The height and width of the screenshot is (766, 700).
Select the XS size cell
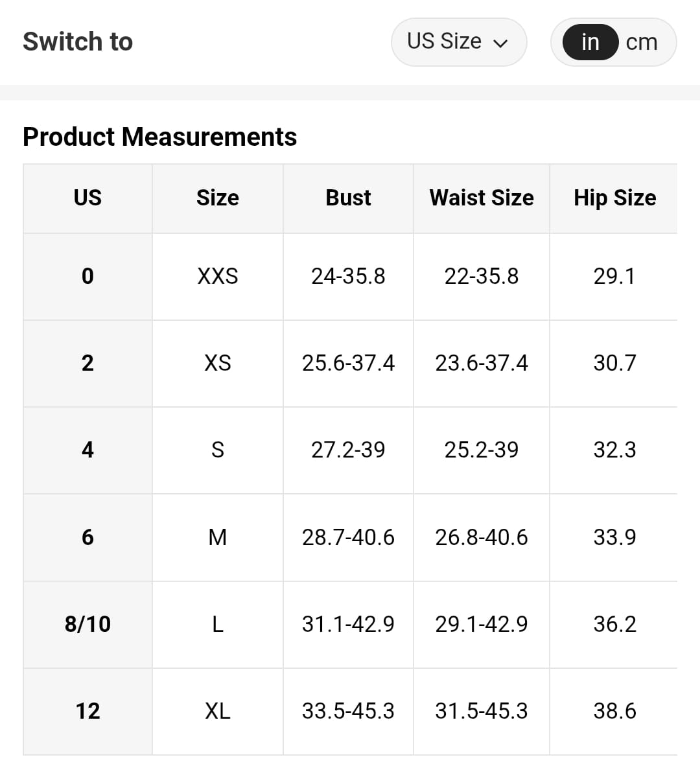point(218,363)
